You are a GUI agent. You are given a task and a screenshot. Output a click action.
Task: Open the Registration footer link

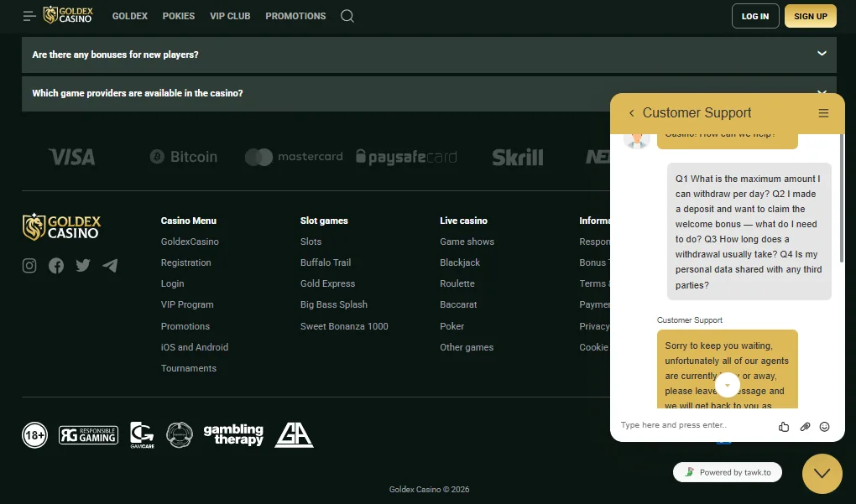pyautogui.click(x=185, y=262)
